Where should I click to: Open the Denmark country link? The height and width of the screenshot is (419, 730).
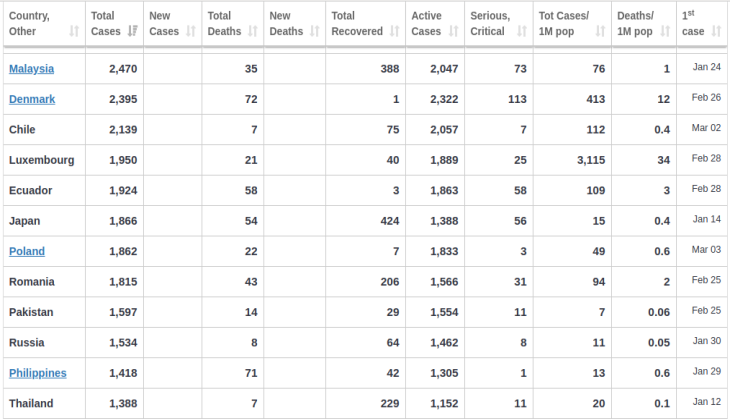tap(32, 99)
